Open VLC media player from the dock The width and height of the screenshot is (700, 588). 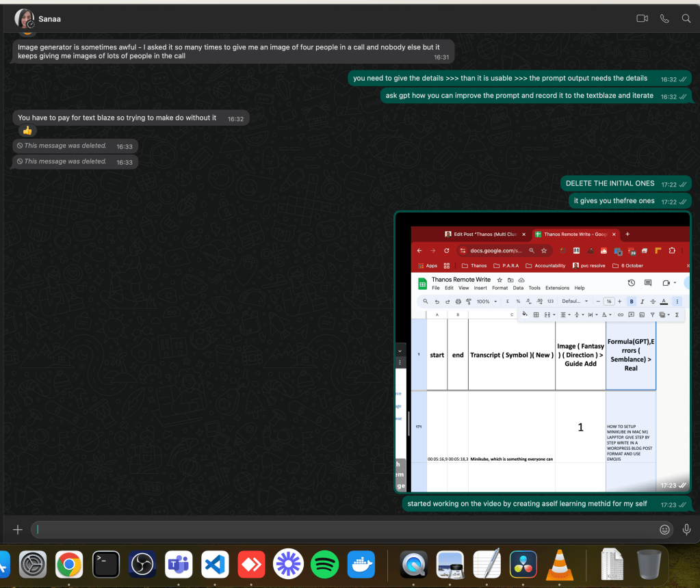559,564
